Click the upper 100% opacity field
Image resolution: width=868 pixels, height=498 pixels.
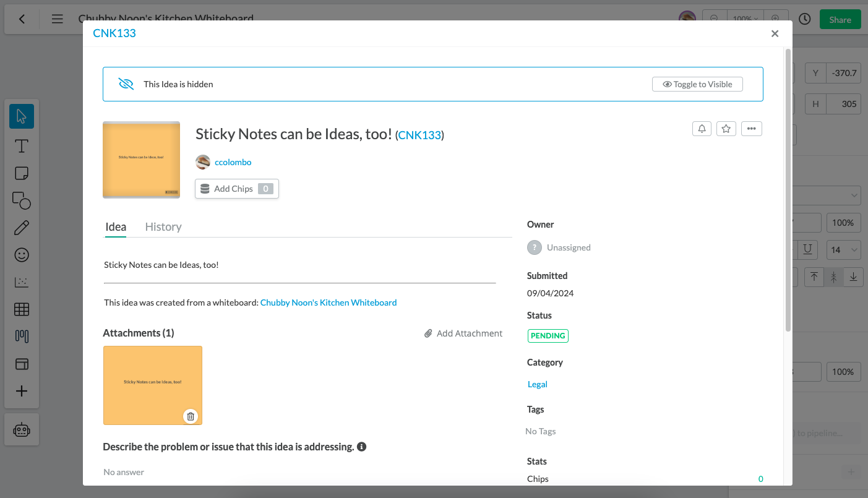pyautogui.click(x=843, y=223)
